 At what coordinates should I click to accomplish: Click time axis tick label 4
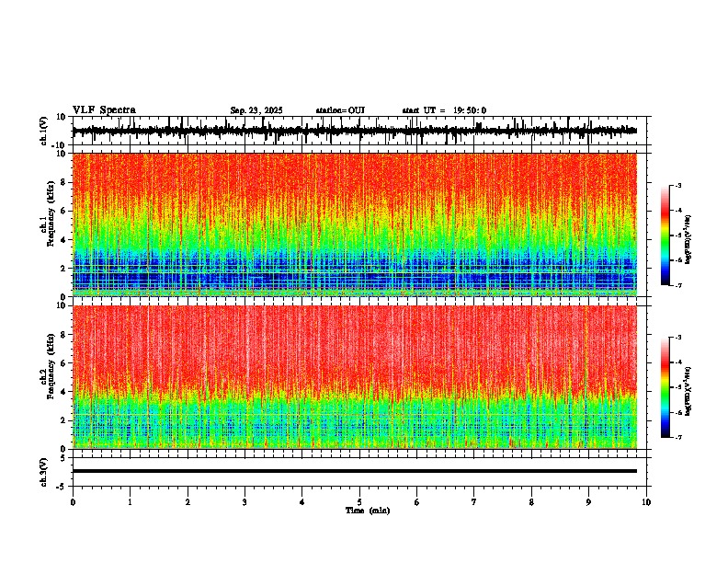click(x=301, y=502)
